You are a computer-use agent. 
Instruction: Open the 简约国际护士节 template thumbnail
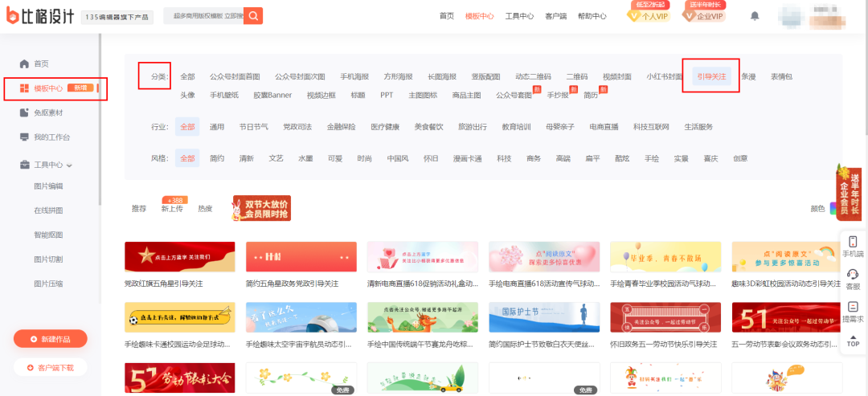(544, 317)
